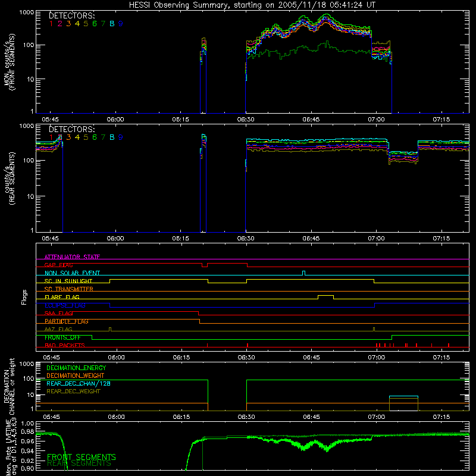
Task: Click the 06:30 time tick under the front segments plot
Action: (x=246, y=120)
